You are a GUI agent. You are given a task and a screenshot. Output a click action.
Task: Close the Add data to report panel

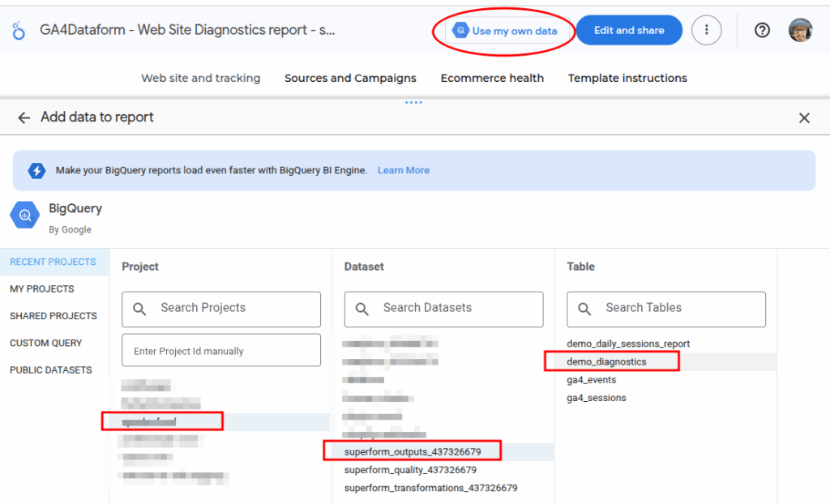(x=804, y=117)
